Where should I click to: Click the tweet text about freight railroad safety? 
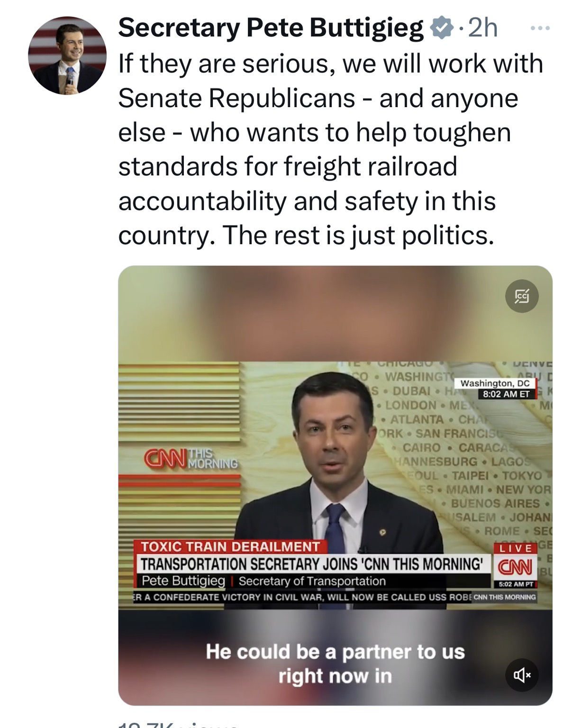[x=330, y=149]
